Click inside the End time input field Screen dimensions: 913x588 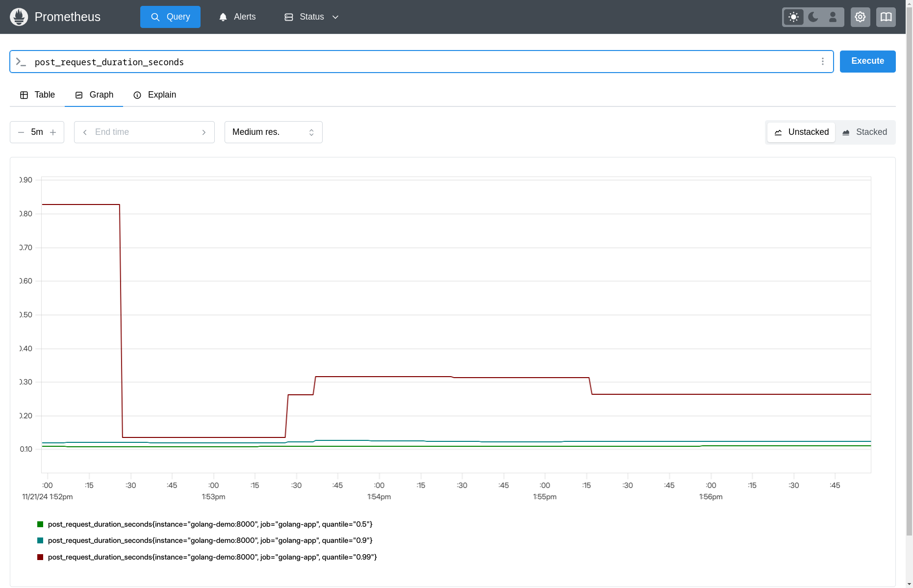click(144, 132)
